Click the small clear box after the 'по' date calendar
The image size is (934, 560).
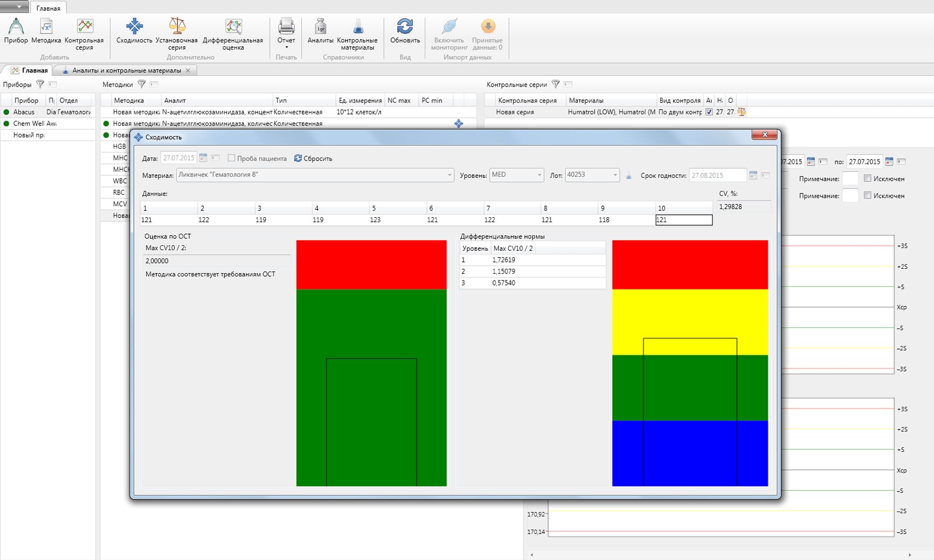coord(901,162)
